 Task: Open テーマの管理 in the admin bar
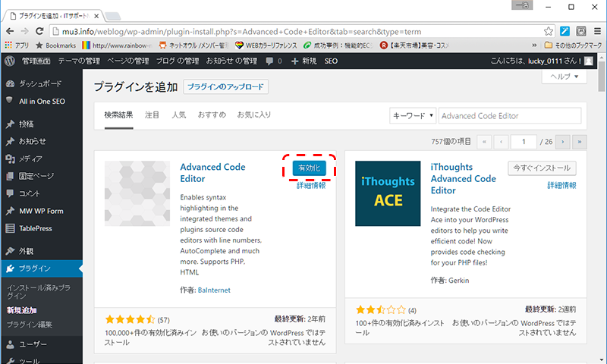pyautogui.click(x=79, y=61)
